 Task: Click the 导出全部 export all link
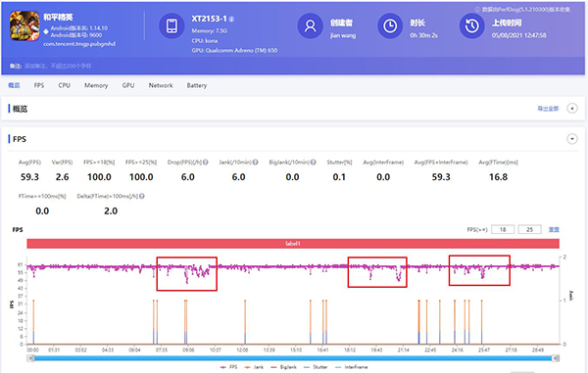[548, 109]
